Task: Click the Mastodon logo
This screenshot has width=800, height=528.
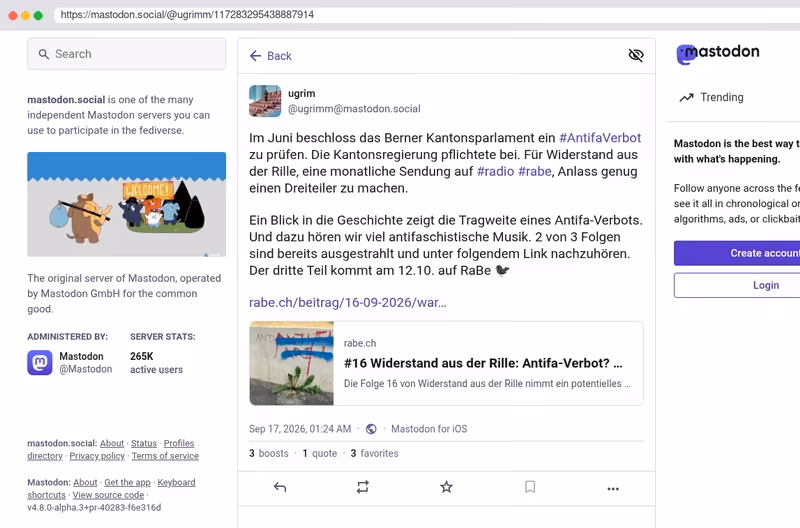Action: pos(718,53)
